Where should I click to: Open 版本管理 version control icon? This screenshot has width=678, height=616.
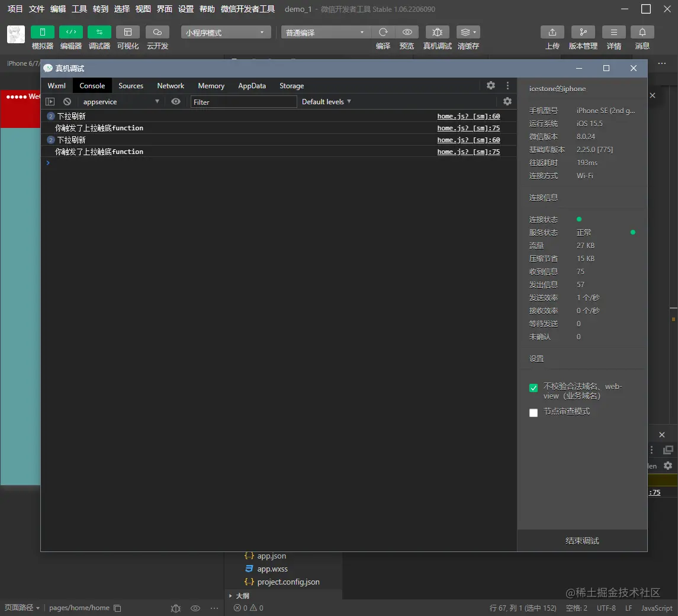583,32
